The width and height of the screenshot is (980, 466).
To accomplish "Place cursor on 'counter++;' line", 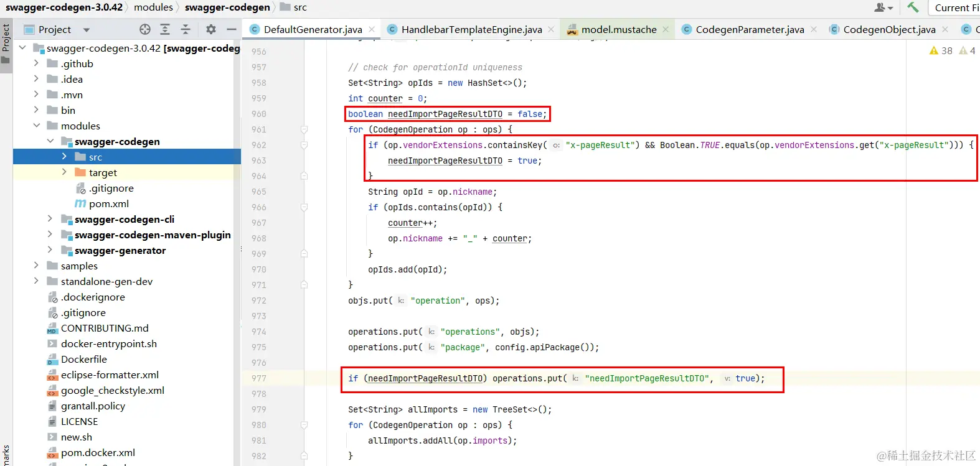I will (x=412, y=223).
